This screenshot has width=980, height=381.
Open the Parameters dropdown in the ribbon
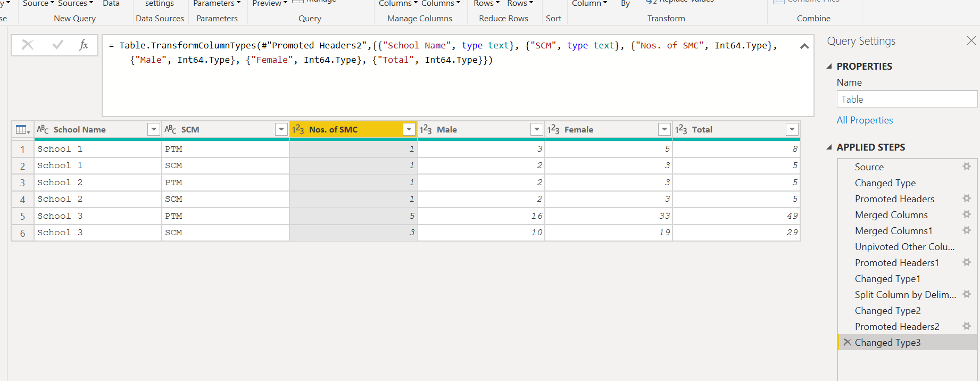[217, 3]
